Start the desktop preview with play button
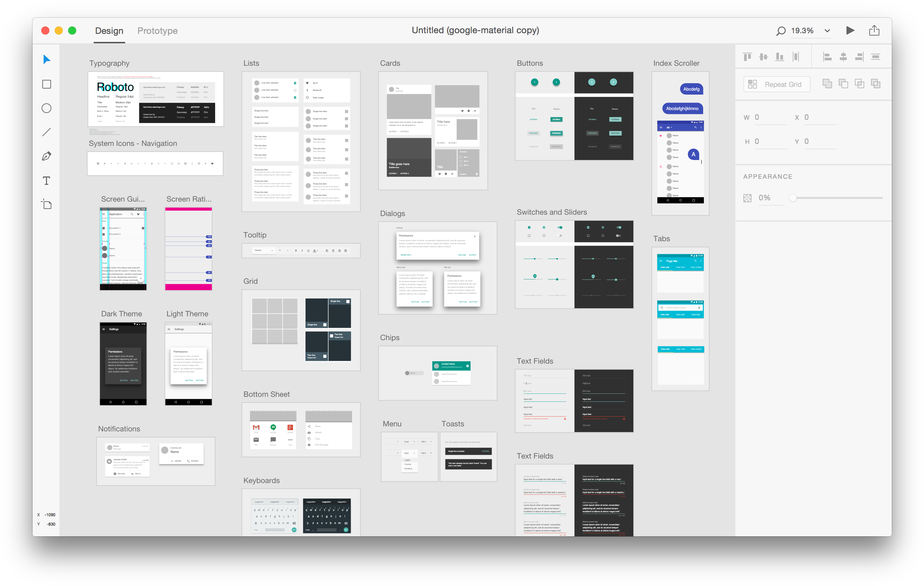The width and height of the screenshot is (924, 586). [850, 30]
